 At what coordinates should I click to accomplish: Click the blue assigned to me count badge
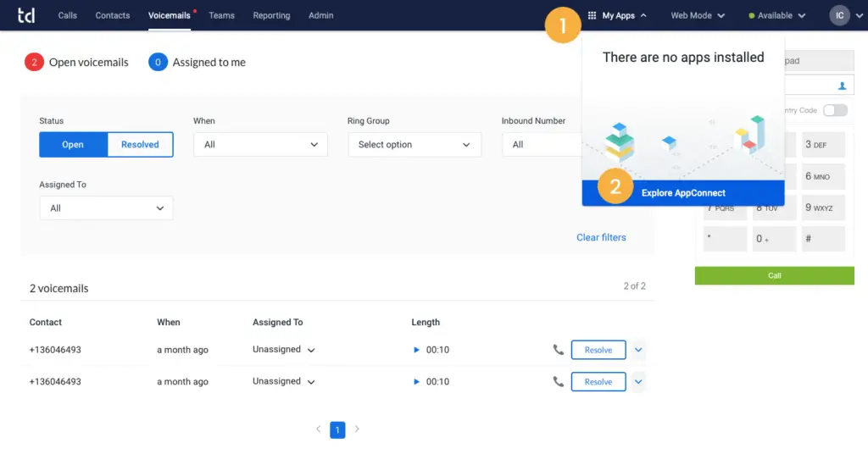(x=158, y=63)
